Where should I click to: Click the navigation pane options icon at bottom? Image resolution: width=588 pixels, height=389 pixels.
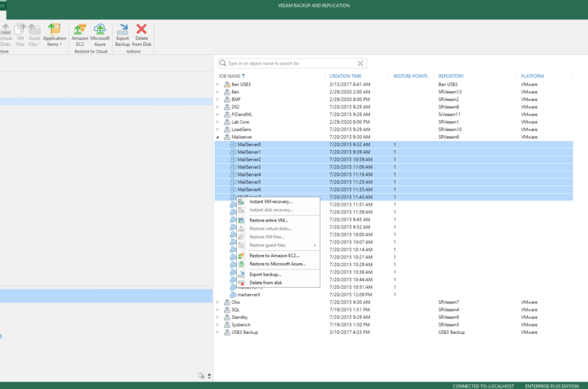pos(201,375)
